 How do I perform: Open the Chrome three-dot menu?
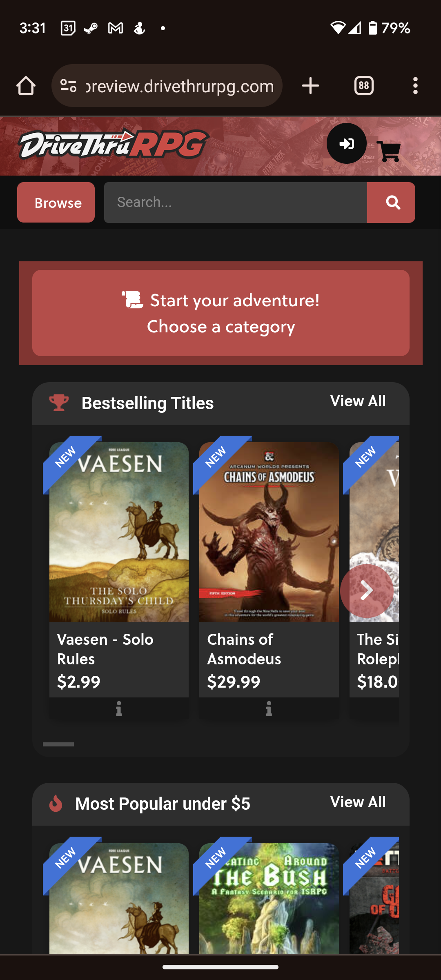pos(415,86)
